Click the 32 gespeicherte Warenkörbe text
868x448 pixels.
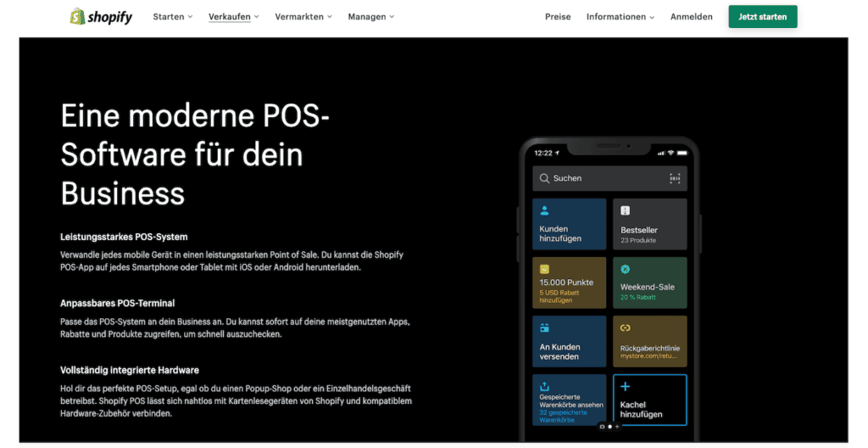(564, 417)
